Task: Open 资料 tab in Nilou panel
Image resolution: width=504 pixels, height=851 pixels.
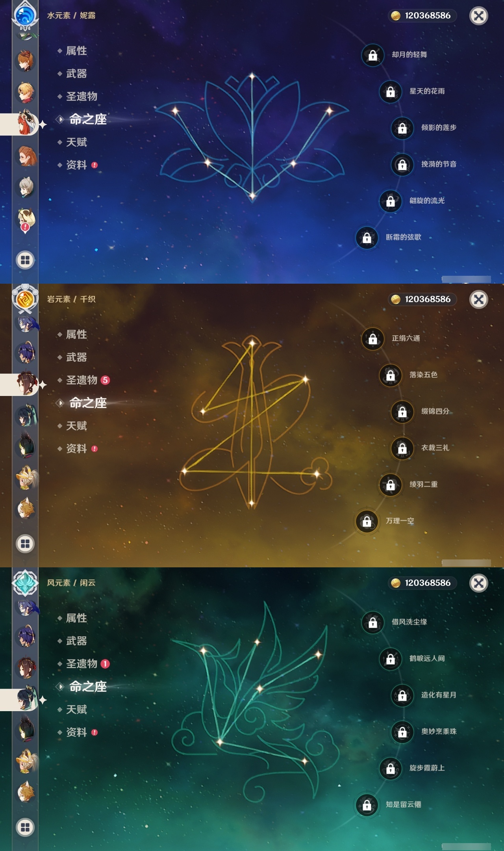Action: [77, 165]
